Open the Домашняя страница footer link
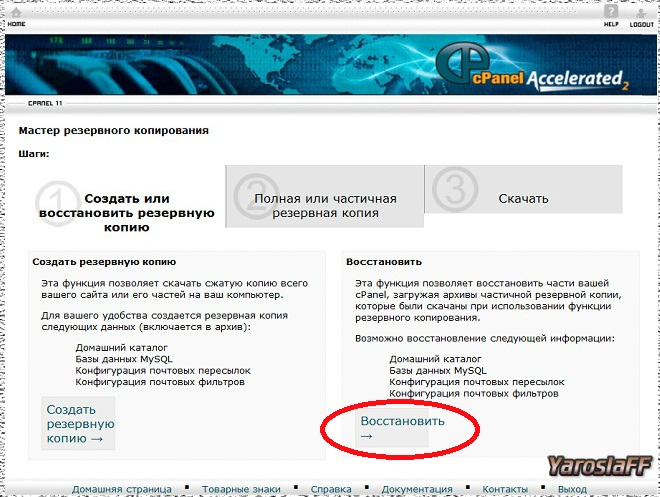 pyautogui.click(x=122, y=489)
